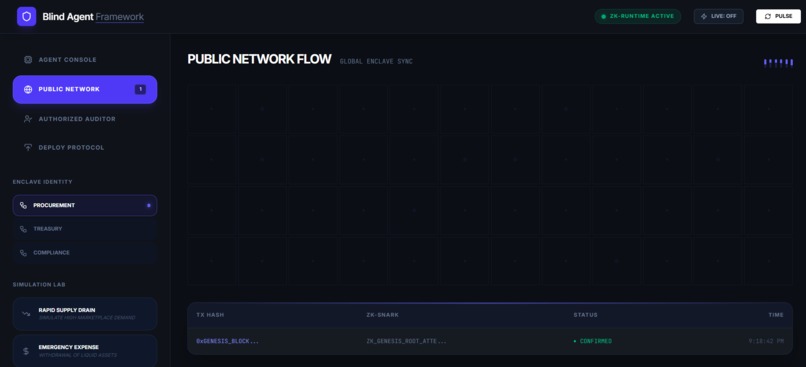Click the Procurement key icon
The width and height of the screenshot is (806, 367).
[x=23, y=205]
